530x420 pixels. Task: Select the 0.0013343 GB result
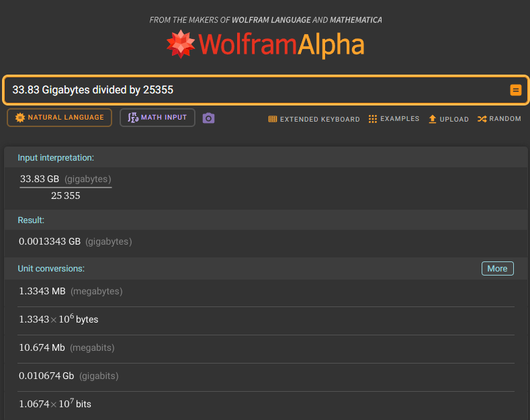75,241
